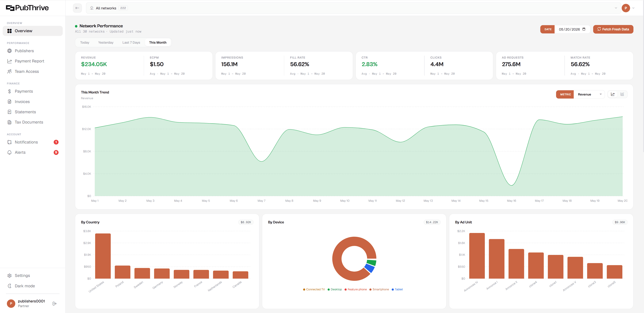The height and width of the screenshot is (313, 644).
Task: Click the DATE label button
Action: (x=548, y=29)
